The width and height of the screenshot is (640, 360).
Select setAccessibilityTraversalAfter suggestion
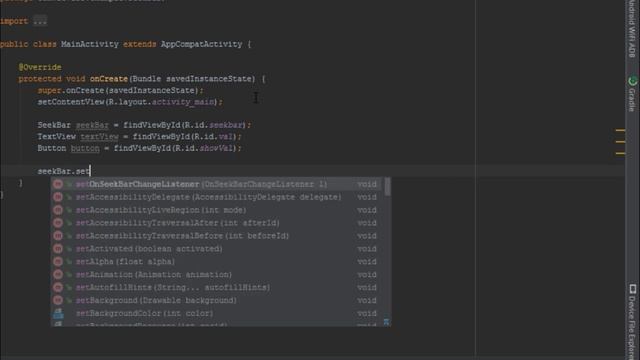[x=216, y=223]
